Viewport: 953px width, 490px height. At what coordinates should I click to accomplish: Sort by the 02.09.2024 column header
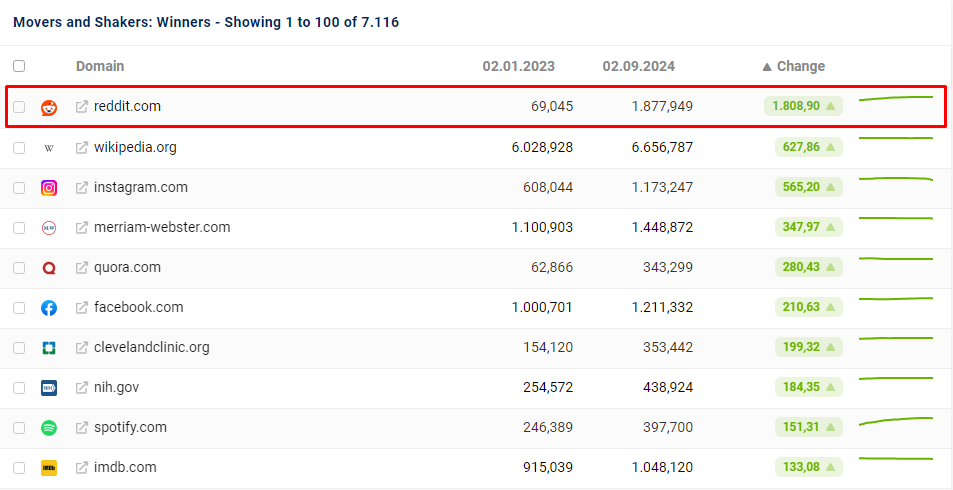639,66
